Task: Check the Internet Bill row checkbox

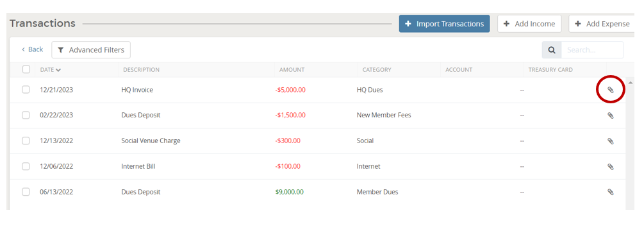Action: click(x=26, y=166)
